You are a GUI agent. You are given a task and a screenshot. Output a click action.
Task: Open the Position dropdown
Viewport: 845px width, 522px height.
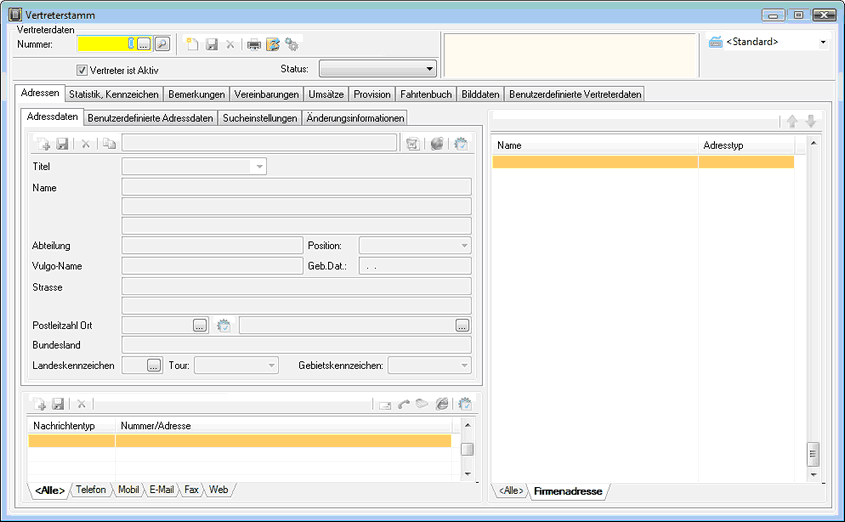pyautogui.click(x=464, y=246)
